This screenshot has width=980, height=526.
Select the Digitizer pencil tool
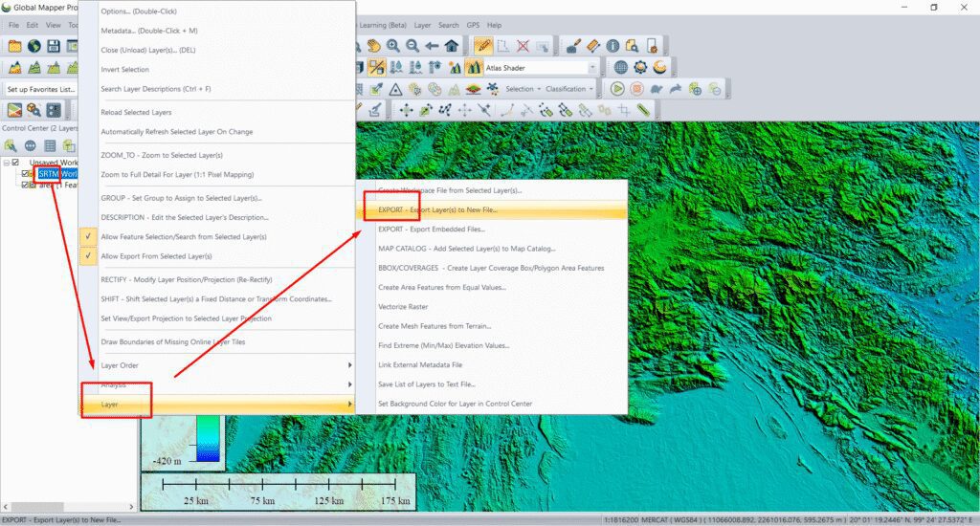(483, 46)
